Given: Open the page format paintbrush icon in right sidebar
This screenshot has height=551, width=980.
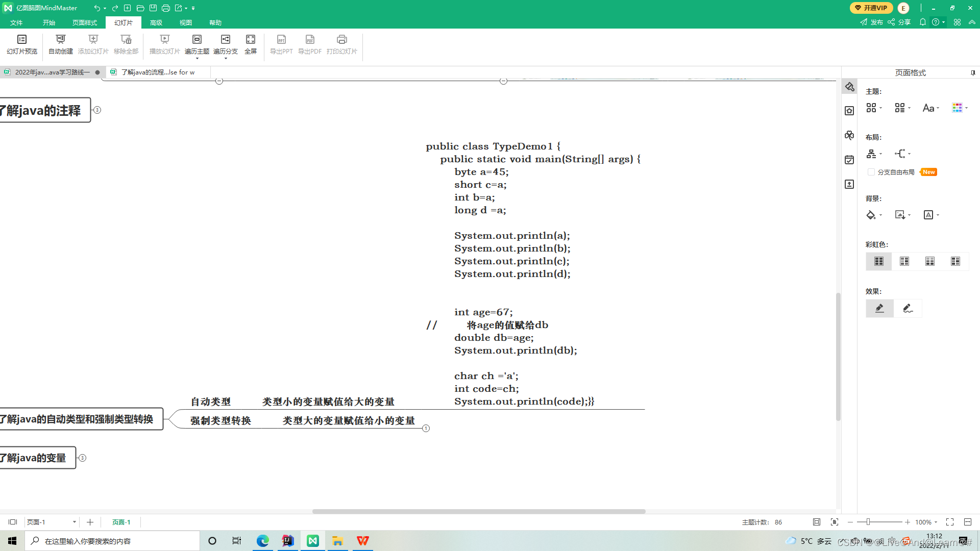Looking at the screenshot, I should point(849,87).
